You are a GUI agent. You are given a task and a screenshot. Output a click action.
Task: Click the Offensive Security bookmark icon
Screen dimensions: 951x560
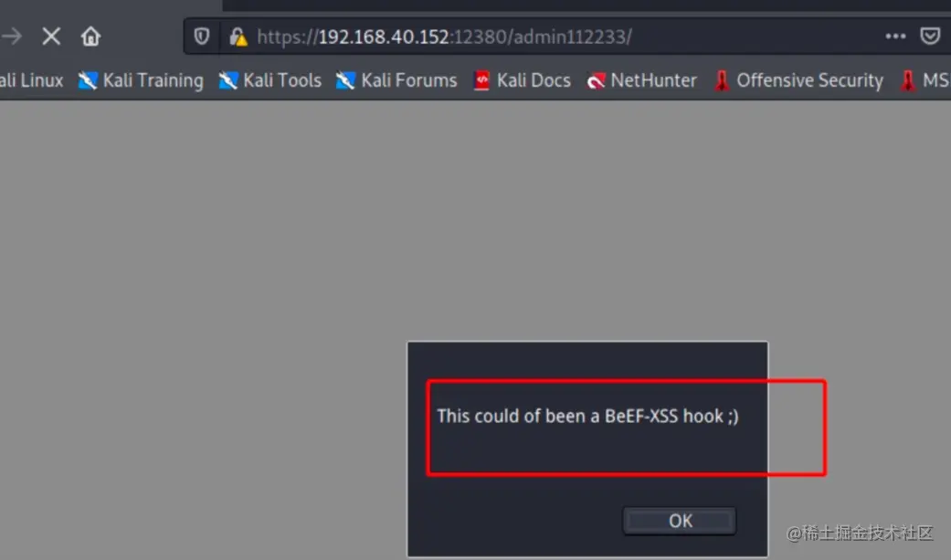[721, 80]
